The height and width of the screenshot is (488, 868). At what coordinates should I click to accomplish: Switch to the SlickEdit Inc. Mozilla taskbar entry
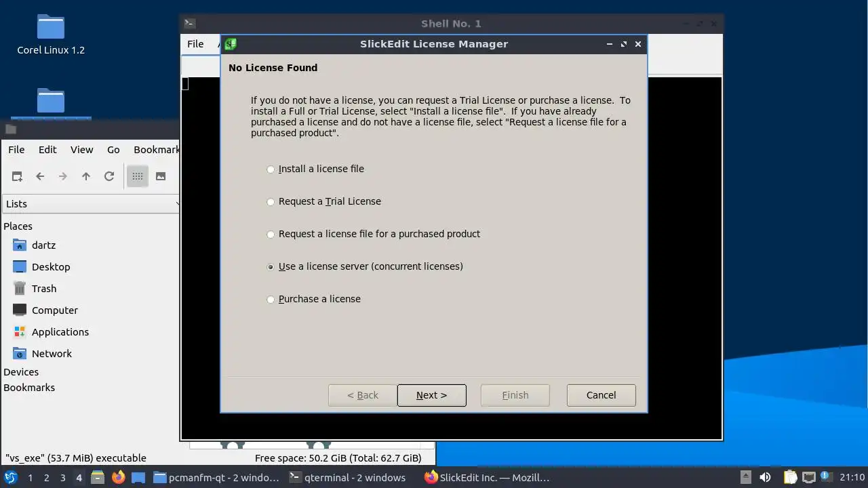tap(487, 477)
